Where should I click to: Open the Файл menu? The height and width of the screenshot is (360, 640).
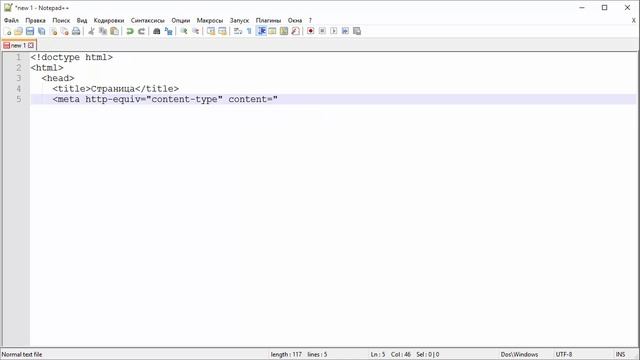(11, 20)
